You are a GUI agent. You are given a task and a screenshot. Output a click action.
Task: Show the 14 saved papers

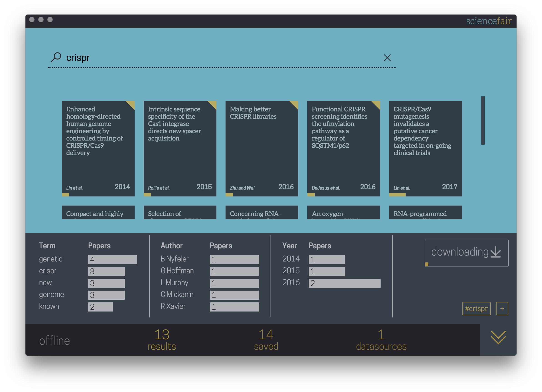pyautogui.click(x=266, y=340)
